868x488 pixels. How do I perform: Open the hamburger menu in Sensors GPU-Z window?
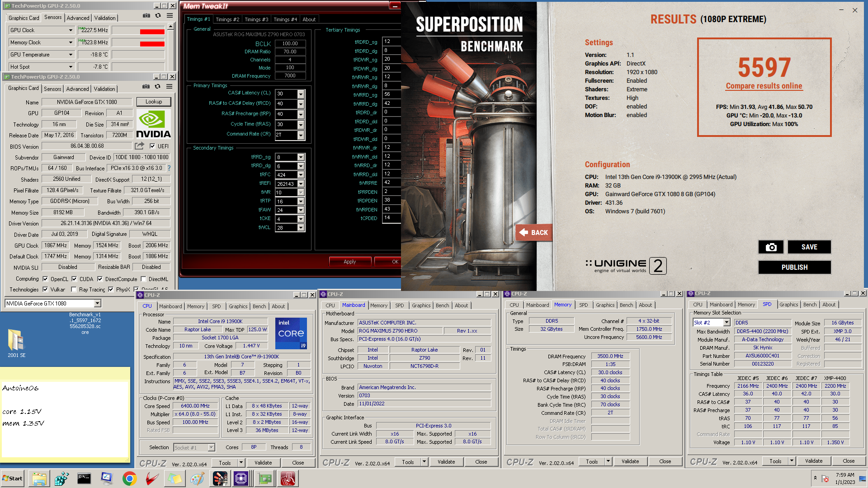170,16
